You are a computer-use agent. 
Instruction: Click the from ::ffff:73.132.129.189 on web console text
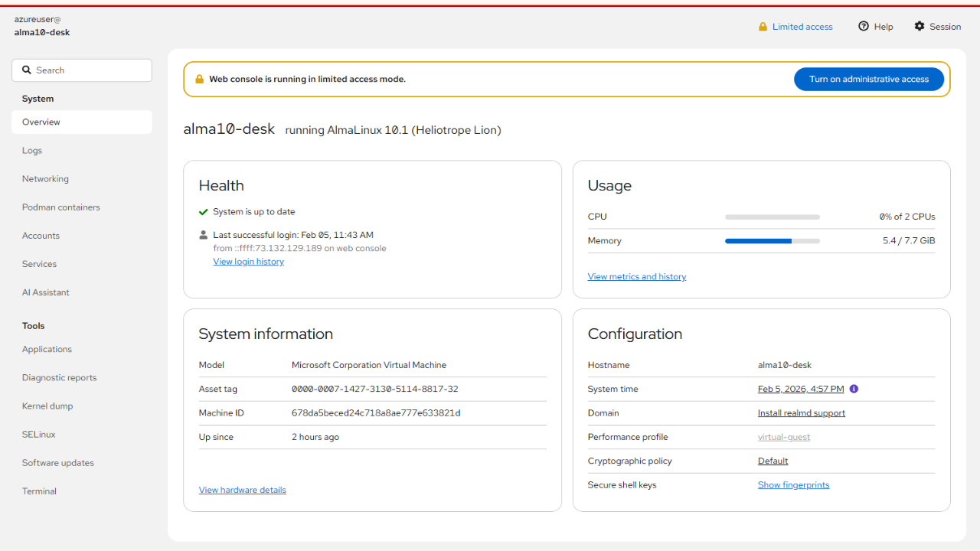point(299,249)
